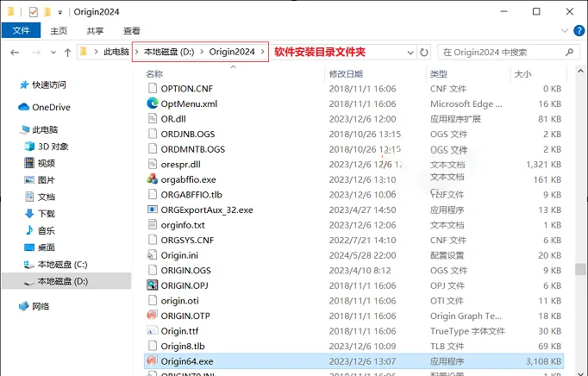This screenshot has width=588, height=376.
Task: Select the ORIGIN.OGS file name
Action: click(x=185, y=270)
